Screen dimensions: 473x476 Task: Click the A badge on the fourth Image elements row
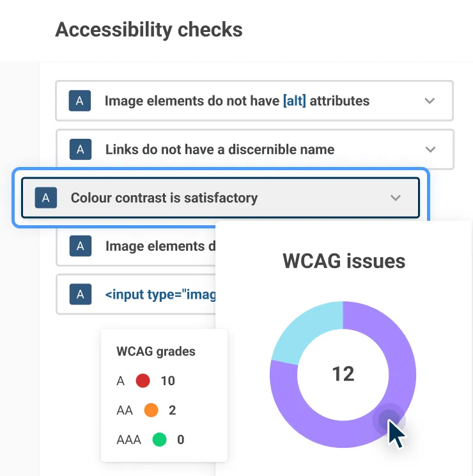(80, 246)
